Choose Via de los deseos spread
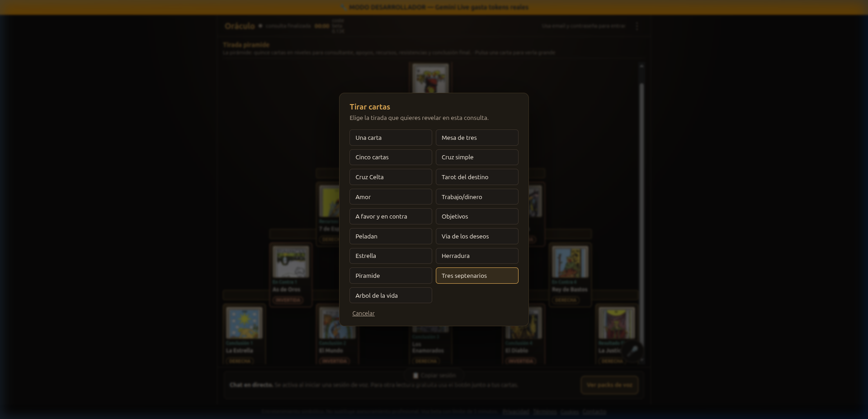 [477, 236]
